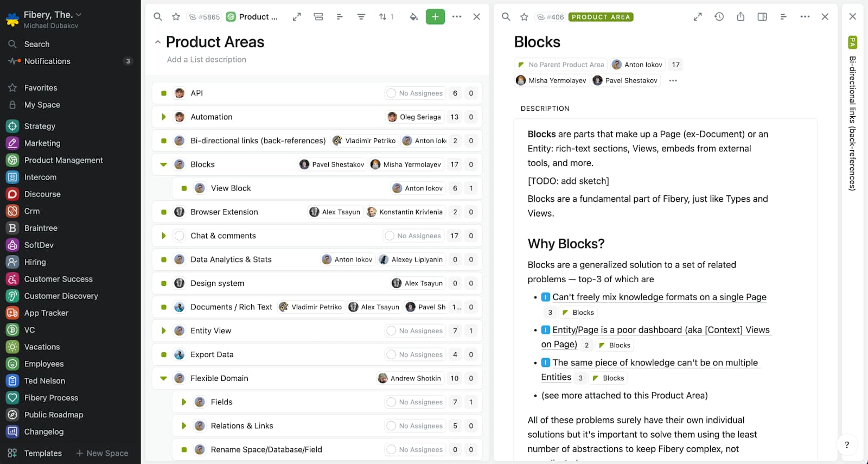The image size is (868, 464).
Task: Open filter options in Product Areas toolbar
Action: [x=361, y=17]
